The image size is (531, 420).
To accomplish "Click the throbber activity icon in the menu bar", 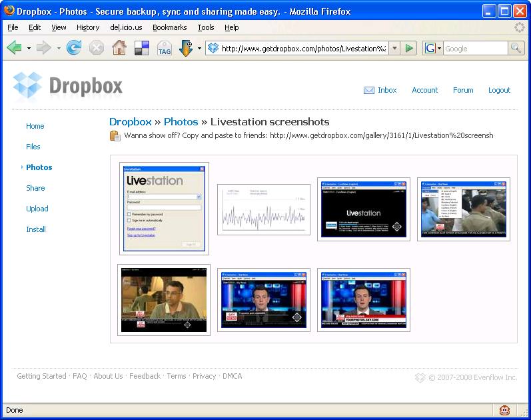I will pyautogui.click(x=519, y=27).
